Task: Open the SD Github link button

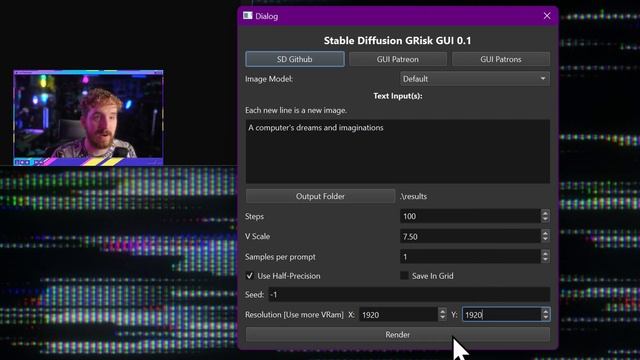Action: coord(295,59)
